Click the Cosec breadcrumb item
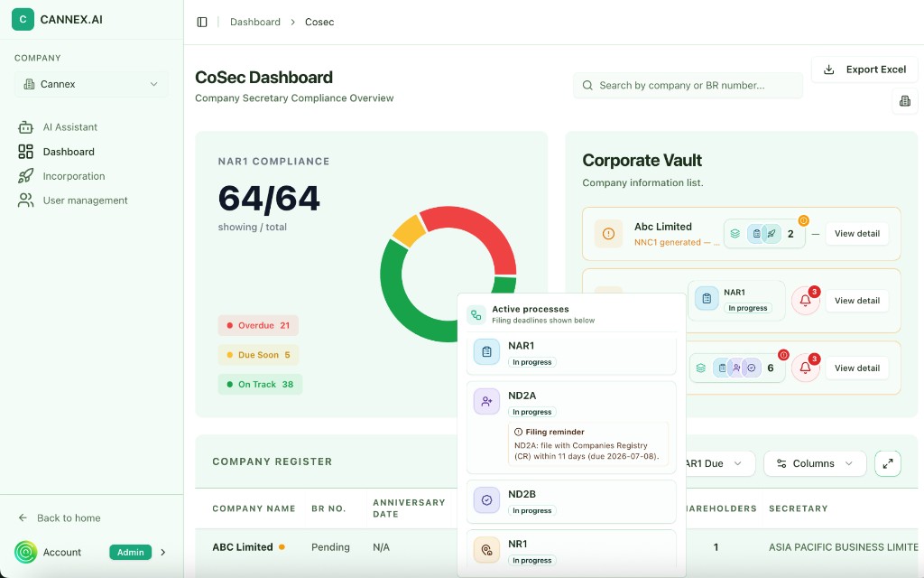 point(319,22)
